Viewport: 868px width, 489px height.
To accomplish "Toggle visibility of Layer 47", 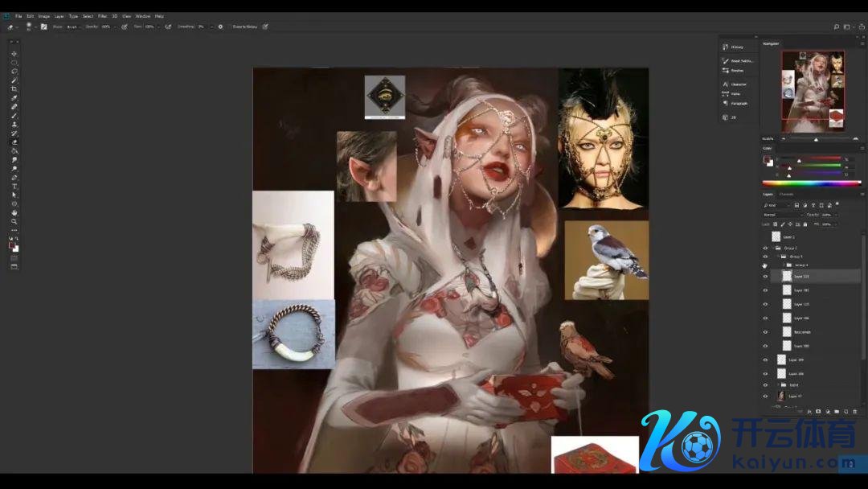I will pos(765,397).
